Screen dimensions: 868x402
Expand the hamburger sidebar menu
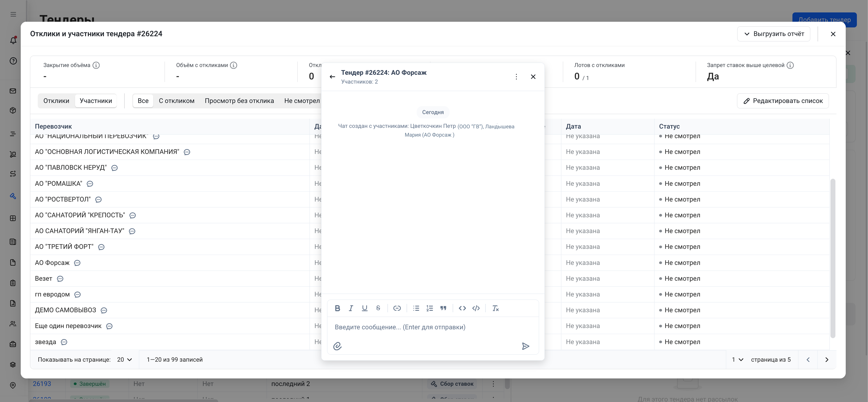13,14
